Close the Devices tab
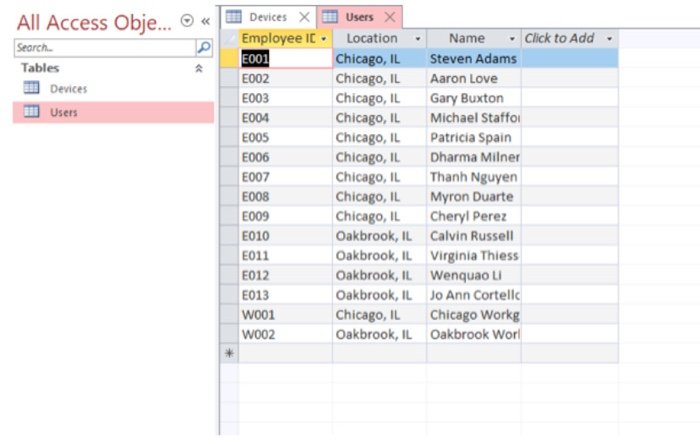Viewport: 700px width, 444px height. point(304,17)
